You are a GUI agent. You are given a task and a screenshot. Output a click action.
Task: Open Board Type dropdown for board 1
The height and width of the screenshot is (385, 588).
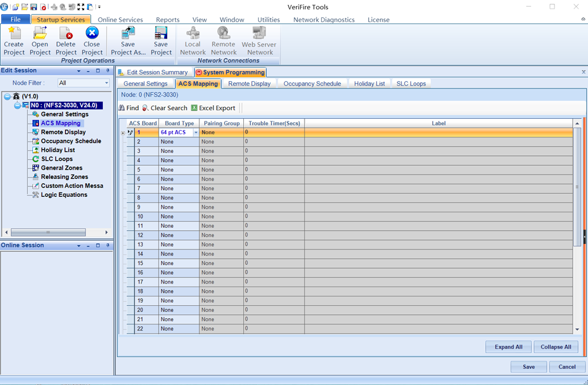tap(196, 132)
